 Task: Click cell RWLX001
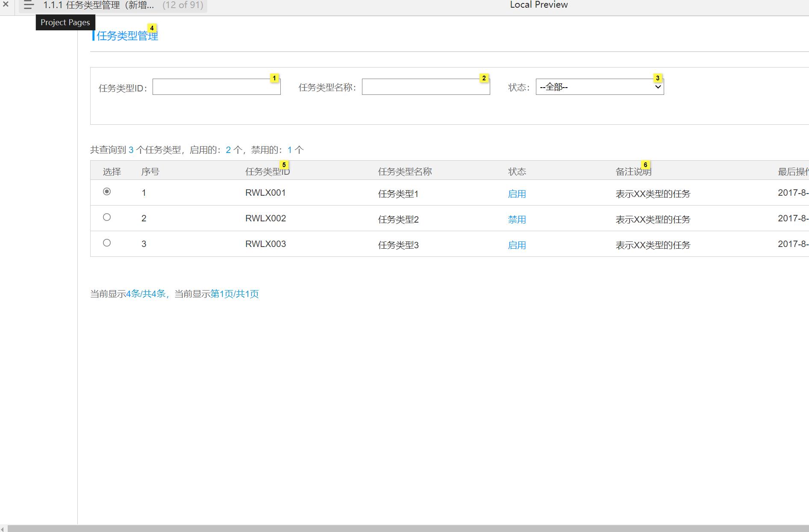[x=265, y=193]
